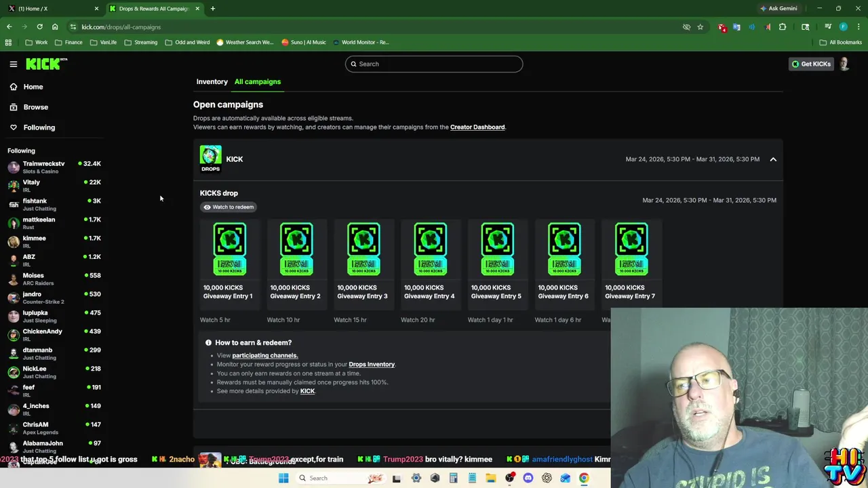The height and width of the screenshot is (488, 868).
Task: Click the Ask Gemini button
Action: coord(778,9)
